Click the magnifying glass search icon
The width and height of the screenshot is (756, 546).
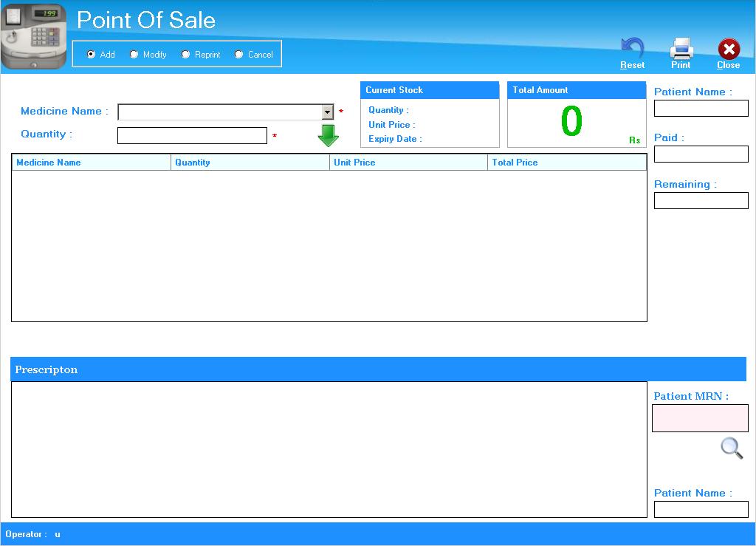pyautogui.click(x=732, y=448)
